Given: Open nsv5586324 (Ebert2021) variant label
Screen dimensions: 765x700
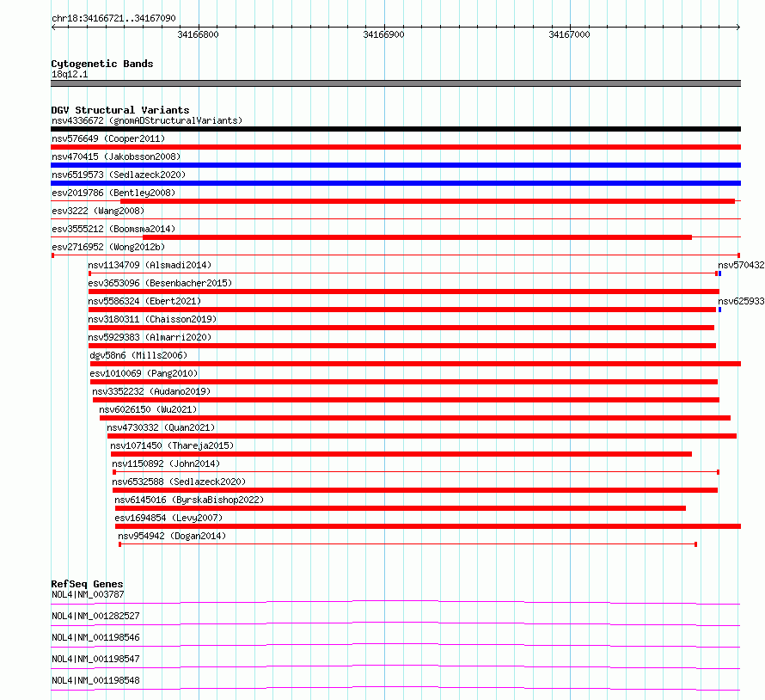Looking at the screenshot, I should [144, 301].
